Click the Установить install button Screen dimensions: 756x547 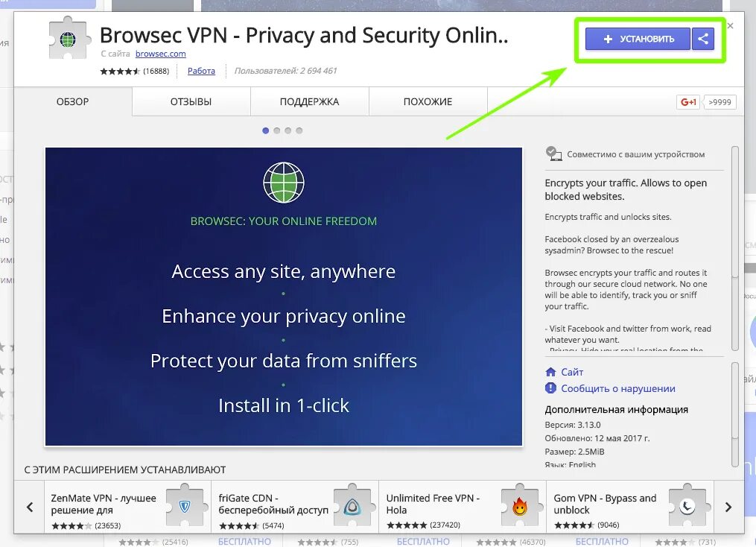(x=638, y=39)
